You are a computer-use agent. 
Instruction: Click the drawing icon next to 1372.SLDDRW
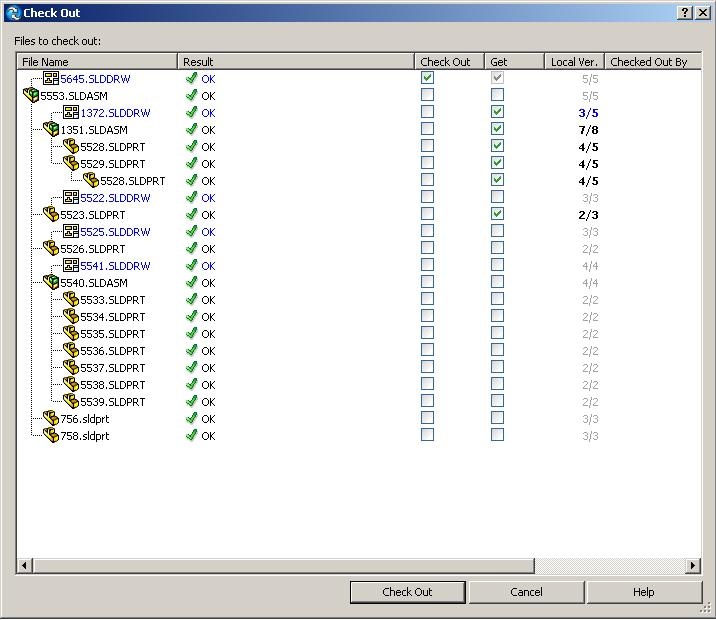[71, 112]
